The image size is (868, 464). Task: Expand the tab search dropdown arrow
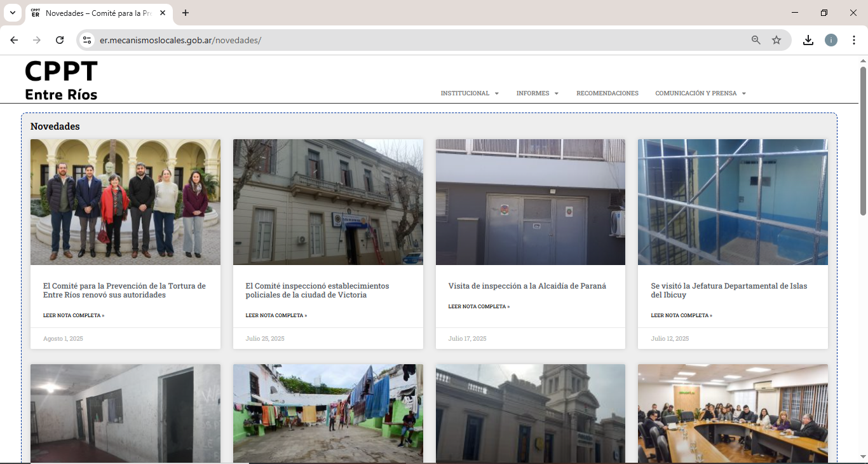coord(12,13)
